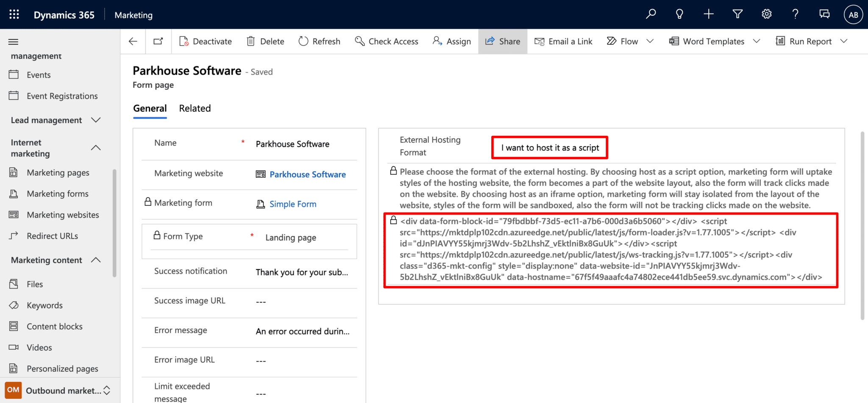Open global search

click(651, 14)
